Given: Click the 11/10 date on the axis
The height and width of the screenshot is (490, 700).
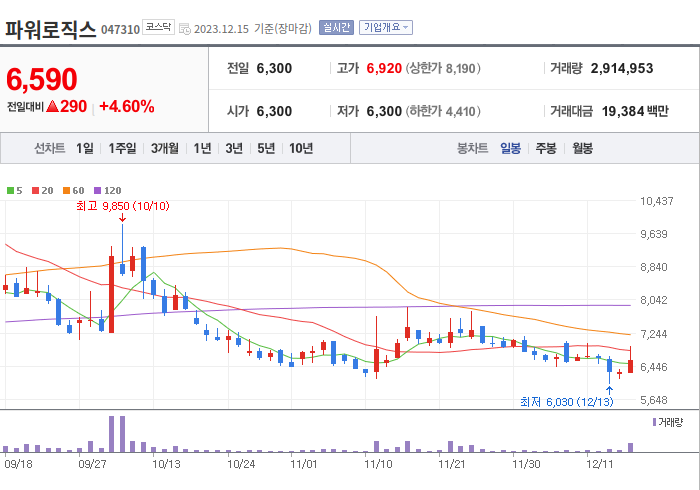Looking at the screenshot, I should coord(378,464).
